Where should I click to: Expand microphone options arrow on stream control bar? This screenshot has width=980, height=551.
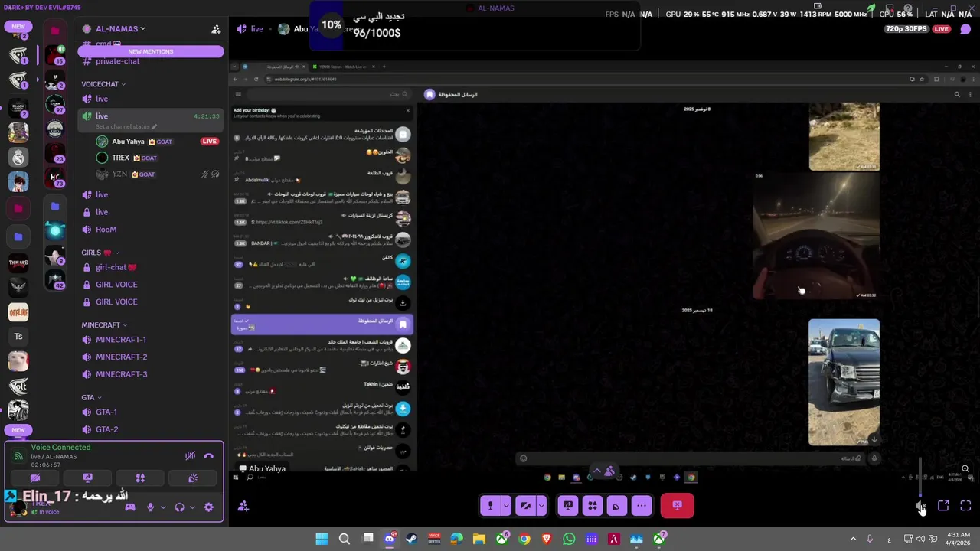[x=505, y=505]
